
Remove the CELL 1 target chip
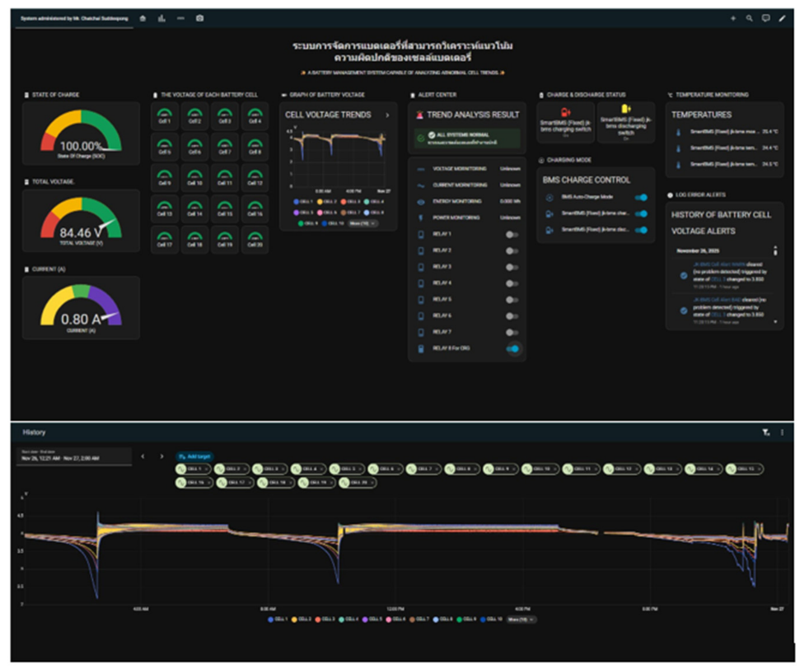[x=207, y=469]
